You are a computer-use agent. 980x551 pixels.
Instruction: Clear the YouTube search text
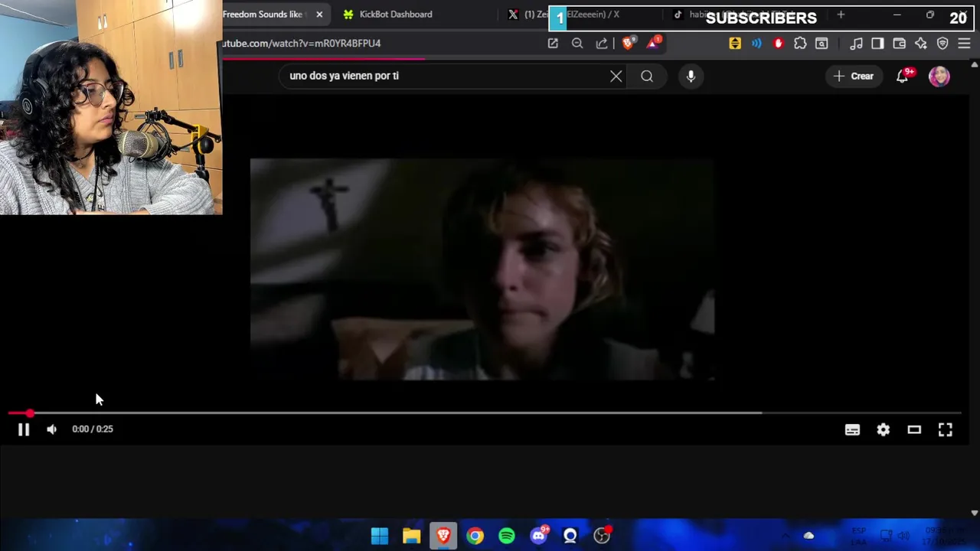coord(616,76)
